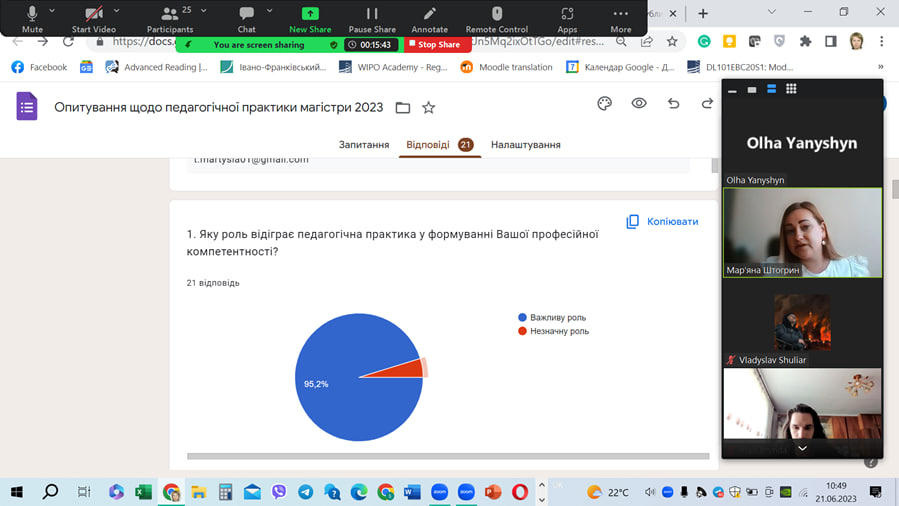Star the form document

pyautogui.click(x=428, y=107)
